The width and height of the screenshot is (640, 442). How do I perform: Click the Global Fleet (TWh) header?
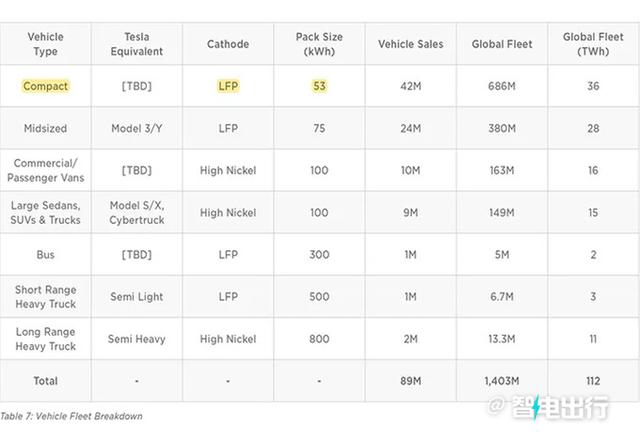pyautogui.click(x=593, y=44)
